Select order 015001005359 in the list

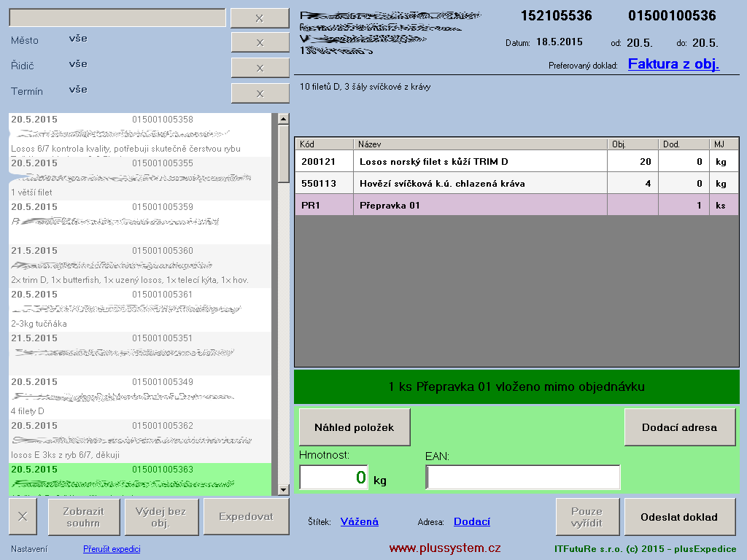coord(140,222)
